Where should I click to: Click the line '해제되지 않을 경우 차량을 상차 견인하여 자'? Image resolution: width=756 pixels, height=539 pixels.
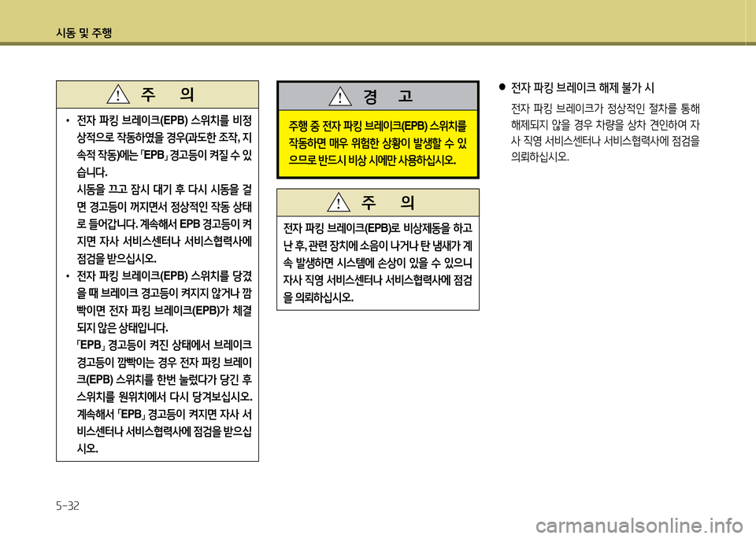pos(605,125)
